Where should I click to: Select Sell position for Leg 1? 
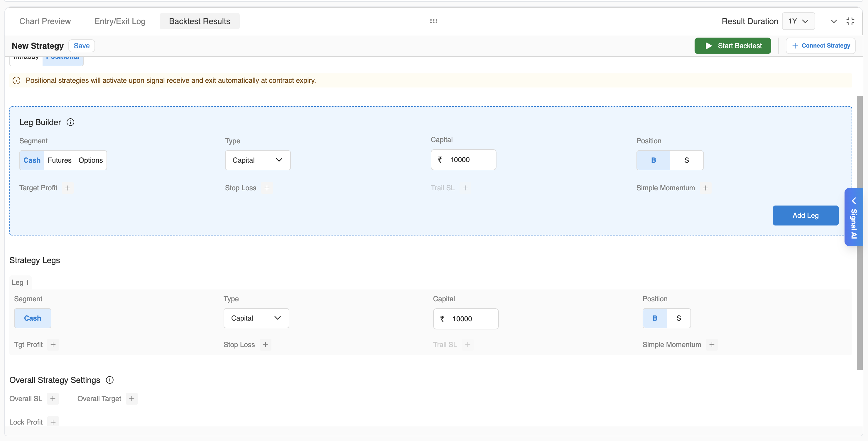(x=679, y=318)
